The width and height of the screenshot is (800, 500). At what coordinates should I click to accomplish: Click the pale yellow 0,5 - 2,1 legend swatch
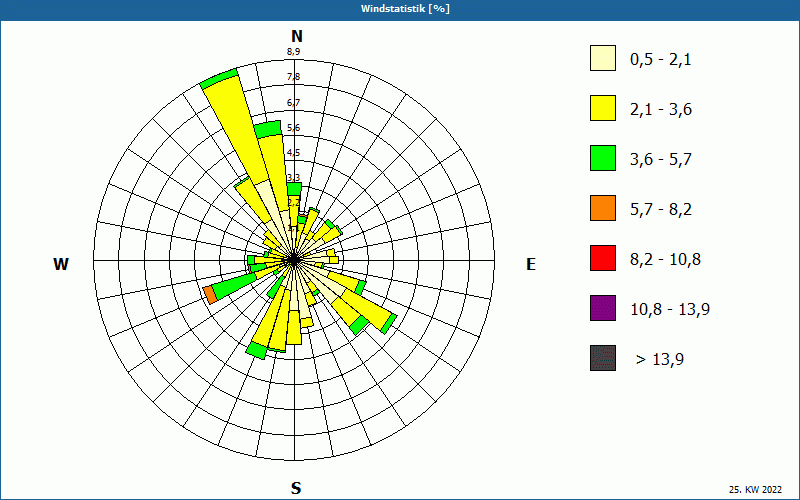603,58
